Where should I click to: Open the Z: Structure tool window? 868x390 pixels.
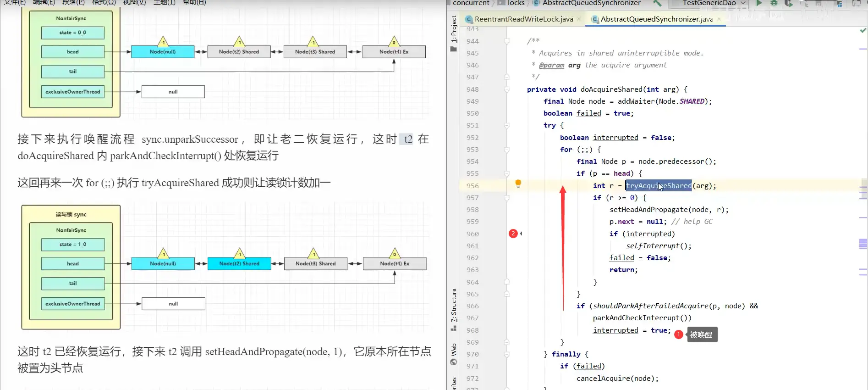point(454,305)
